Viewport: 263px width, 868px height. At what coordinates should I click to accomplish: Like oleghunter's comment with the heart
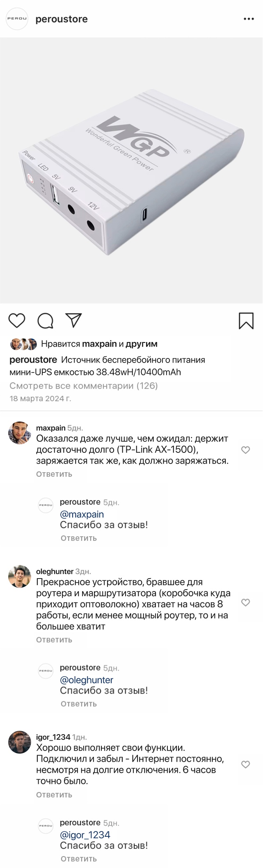245,602
